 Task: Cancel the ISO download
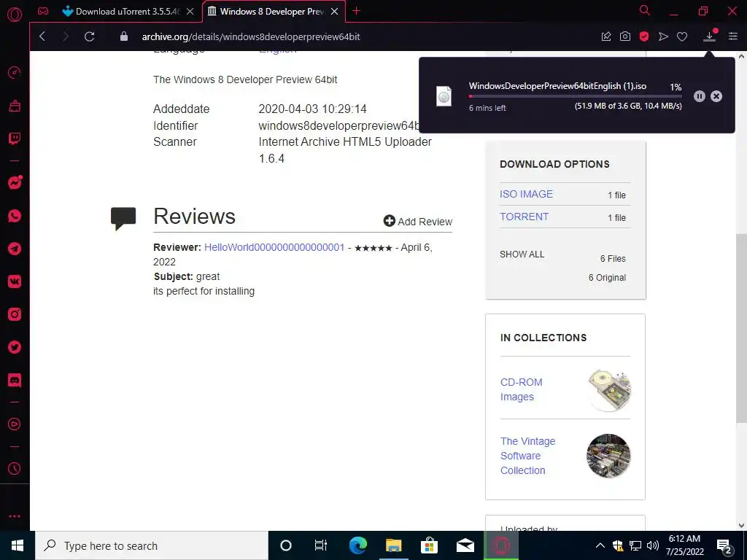(x=716, y=96)
